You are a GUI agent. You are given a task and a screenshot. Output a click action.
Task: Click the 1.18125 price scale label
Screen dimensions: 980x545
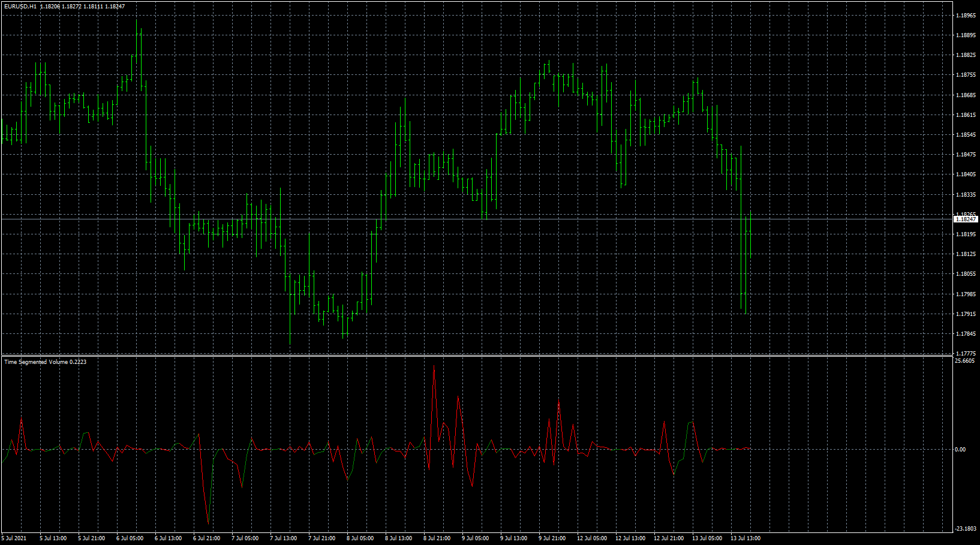click(966, 254)
